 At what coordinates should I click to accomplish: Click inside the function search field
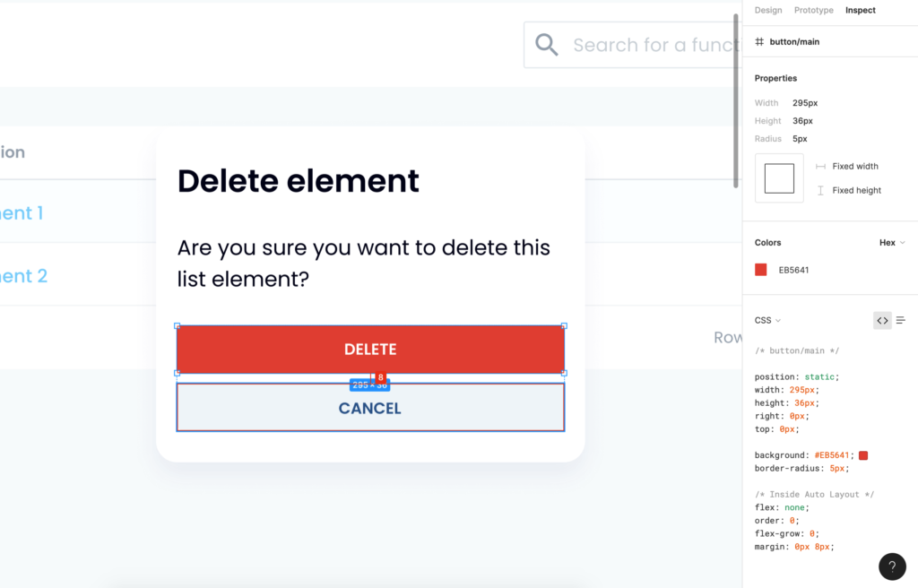[645, 44]
